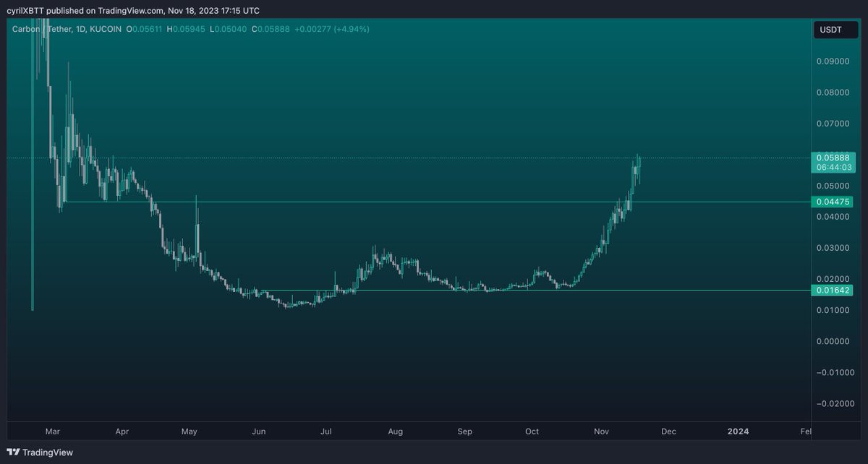The width and height of the screenshot is (868, 464).
Task: Click the high price value 0.05945
Action: coord(184,30)
